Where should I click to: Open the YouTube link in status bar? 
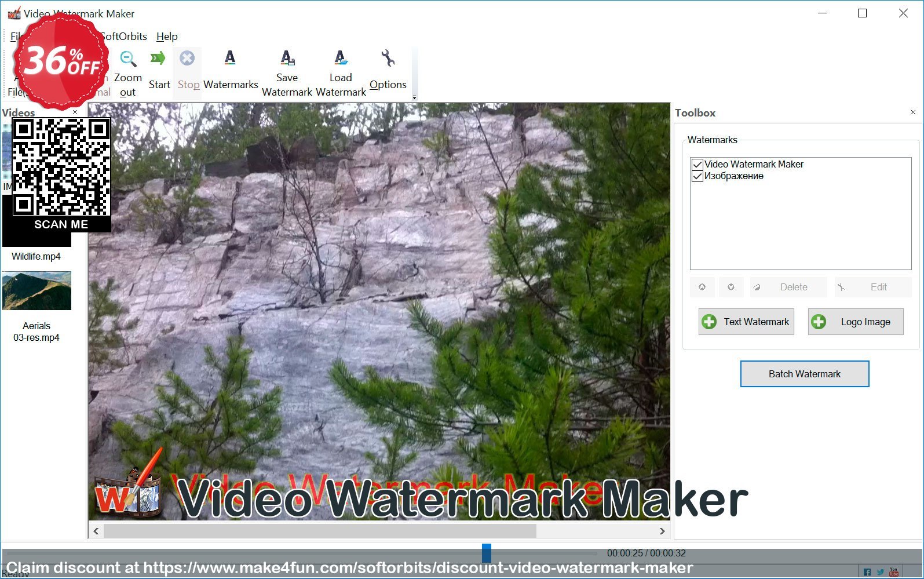(894, 572)
